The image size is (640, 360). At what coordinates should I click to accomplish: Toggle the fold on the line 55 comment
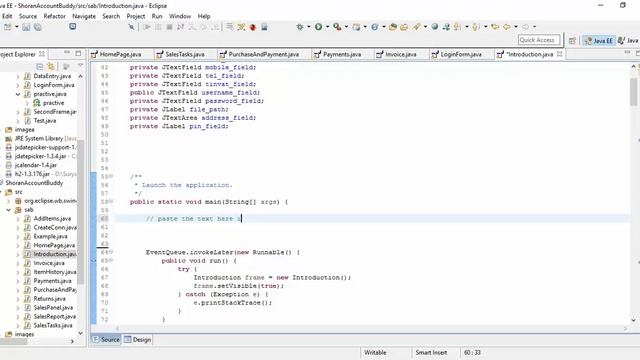(x=111, y=176)
